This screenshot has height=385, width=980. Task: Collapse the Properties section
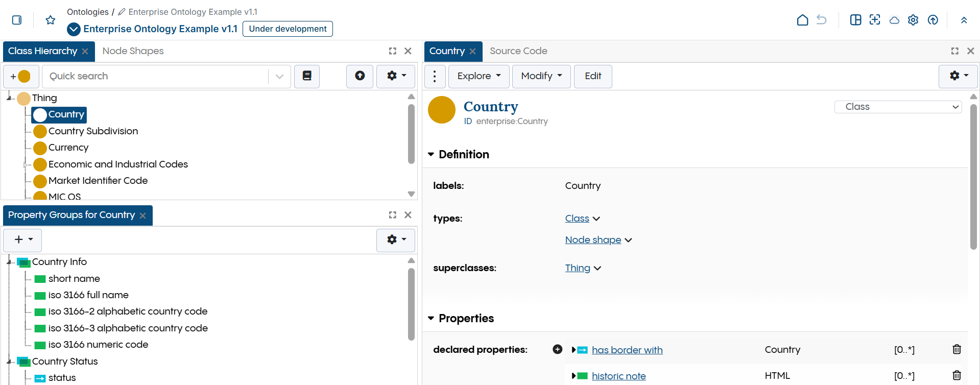point(431,318)
